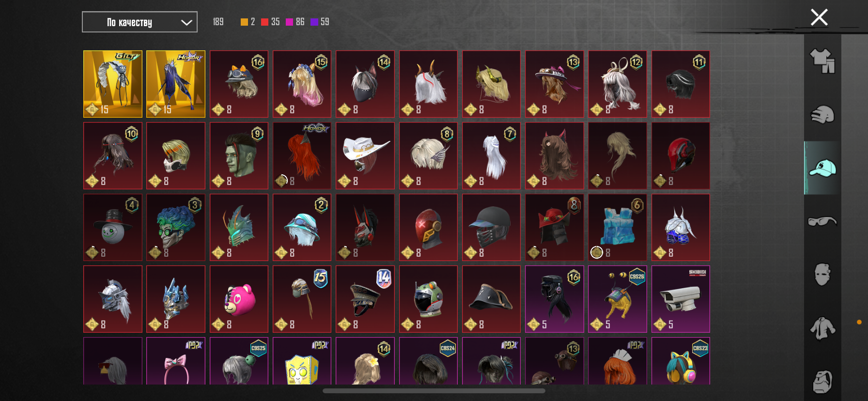The image size is (868, 401).
Task: Select the cap headwear category icon
Action: pyautogui.click(x=822, y=168)
